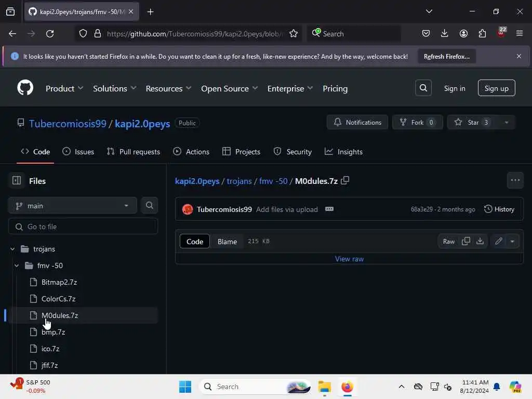This screenshot has width=532, height=399.
Task: Switch to Blame view
Action: 227,242
